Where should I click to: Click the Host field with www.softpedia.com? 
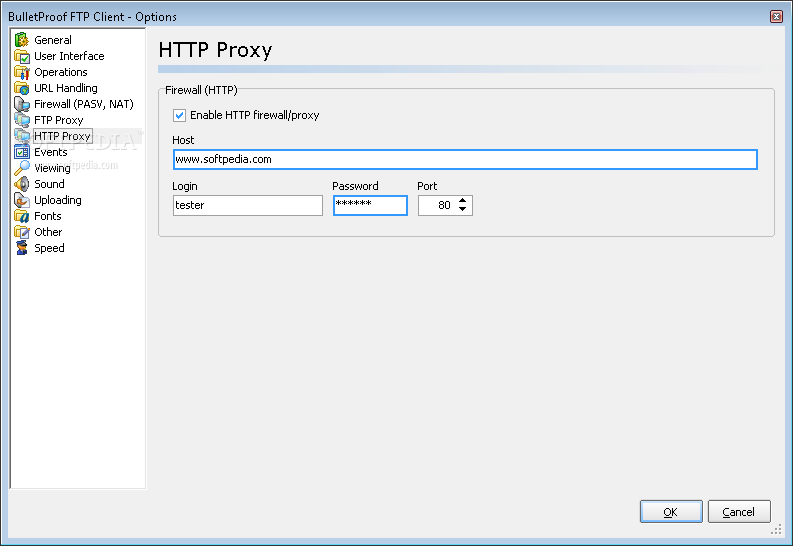pos(465,159)
